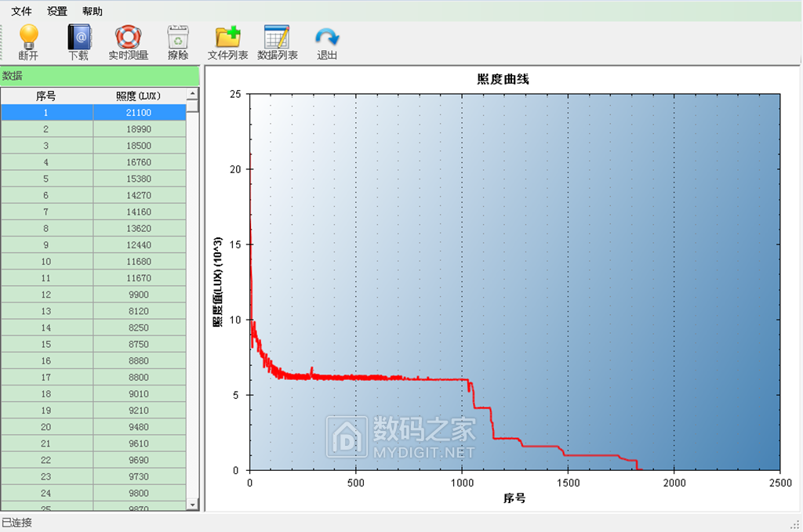
Task: Select the row with value 8880
Action: pyautogui.click(x=93, y=360)
